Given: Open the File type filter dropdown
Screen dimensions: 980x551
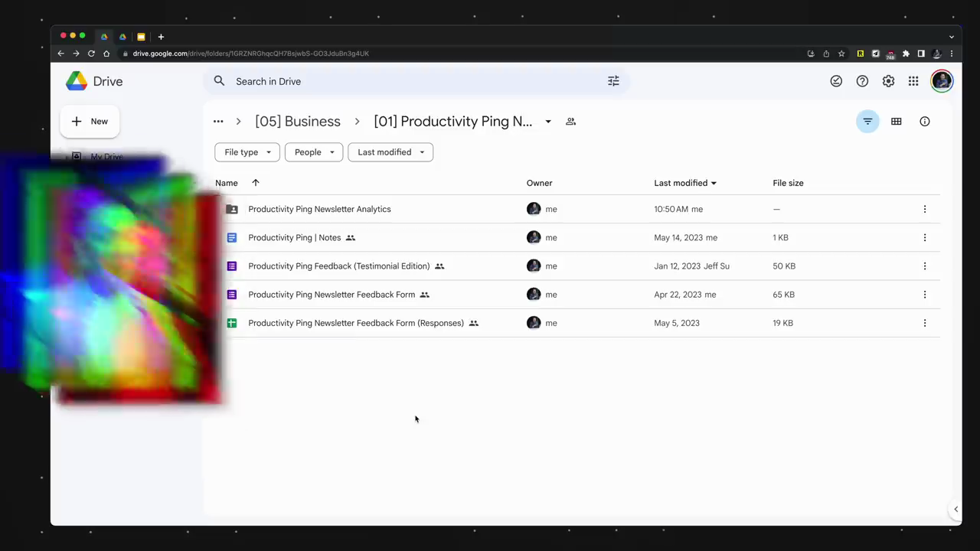Looking at the screenshot, I should tap(247, 152).
